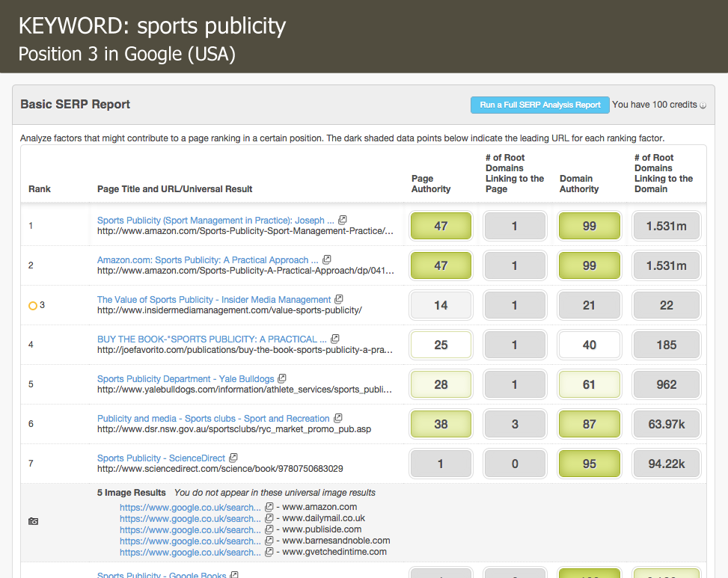
Task: Open external link icon beside Sport and Recreation
Action: click(338, 418)
